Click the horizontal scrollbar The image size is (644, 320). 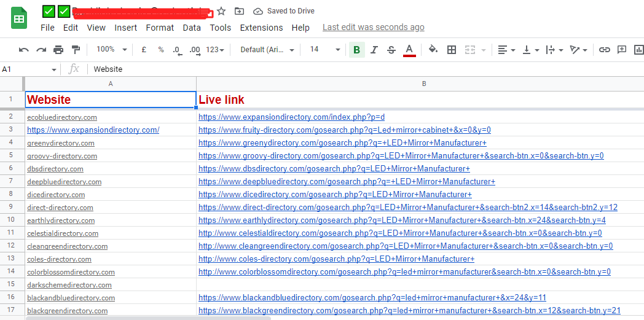pyautogui.click(x=148, y=318)
